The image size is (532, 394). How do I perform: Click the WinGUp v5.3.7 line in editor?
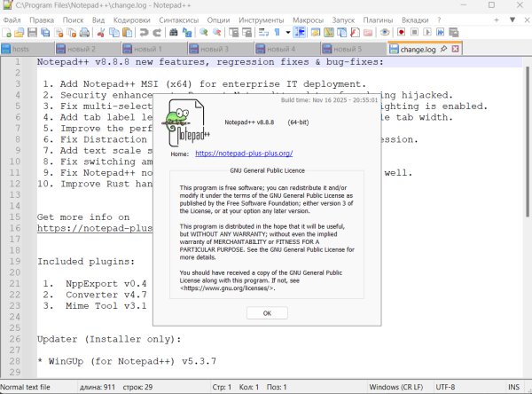pos(127,361)
